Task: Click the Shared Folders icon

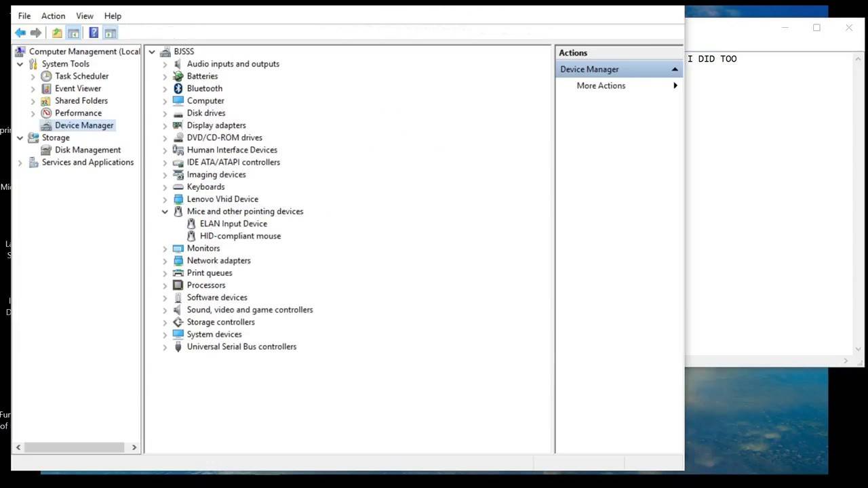Action: [x=46, y=100]
